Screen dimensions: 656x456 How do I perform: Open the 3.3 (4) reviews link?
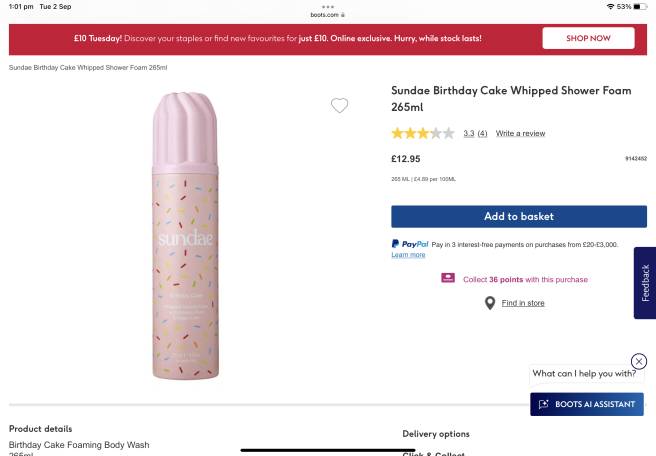(x=475, y=133)
